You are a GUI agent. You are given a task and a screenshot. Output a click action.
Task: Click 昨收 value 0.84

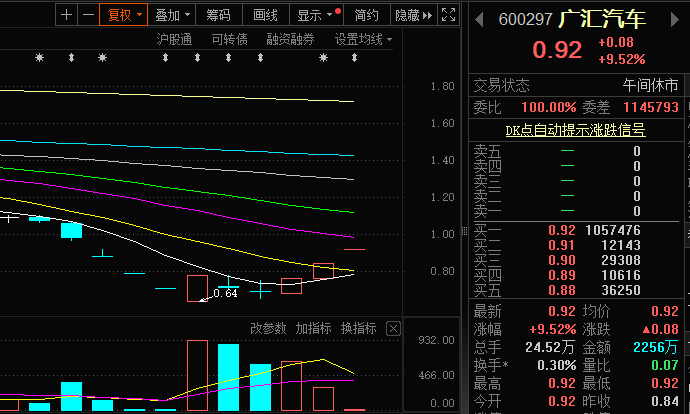click(665, 401)
